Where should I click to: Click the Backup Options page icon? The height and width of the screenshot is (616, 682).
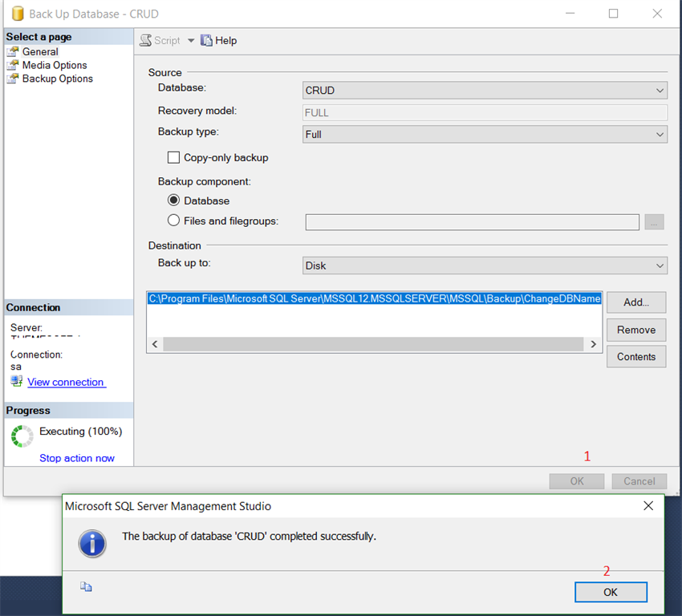(x=13, y=79)
